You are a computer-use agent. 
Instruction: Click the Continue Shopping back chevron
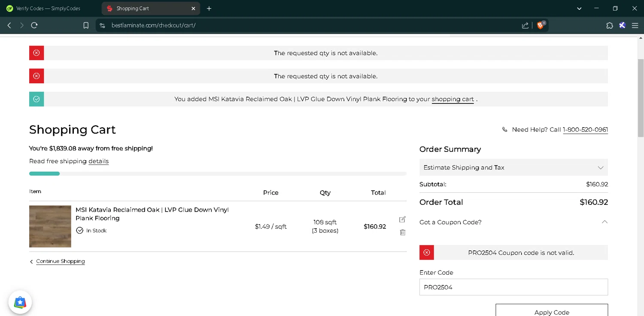click(31, 261)
